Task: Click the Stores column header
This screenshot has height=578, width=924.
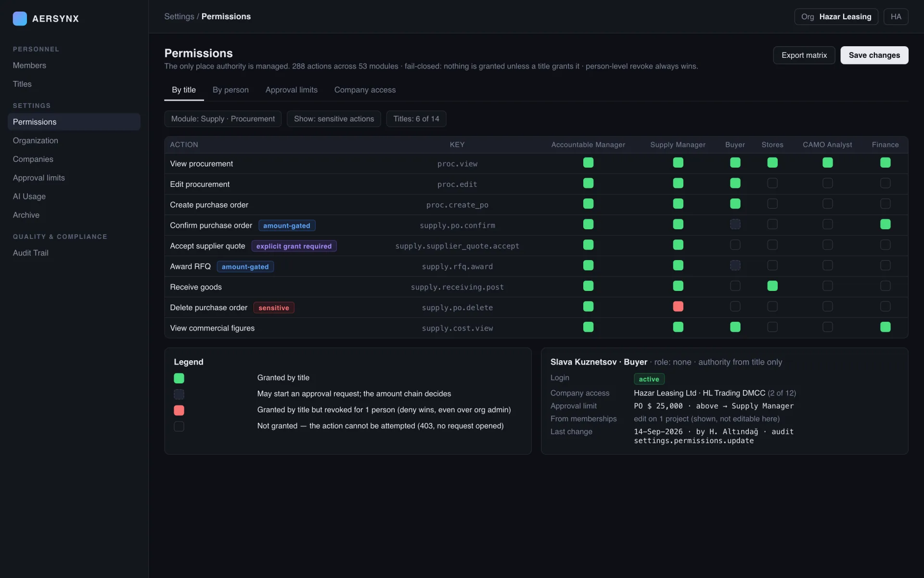Action: pyautogui.click(x=772, y=144)
